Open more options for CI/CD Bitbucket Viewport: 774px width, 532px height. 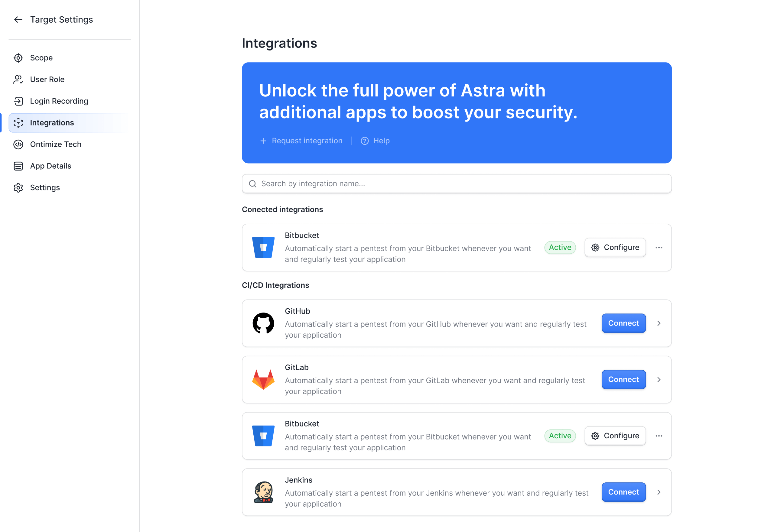(659, 436)
